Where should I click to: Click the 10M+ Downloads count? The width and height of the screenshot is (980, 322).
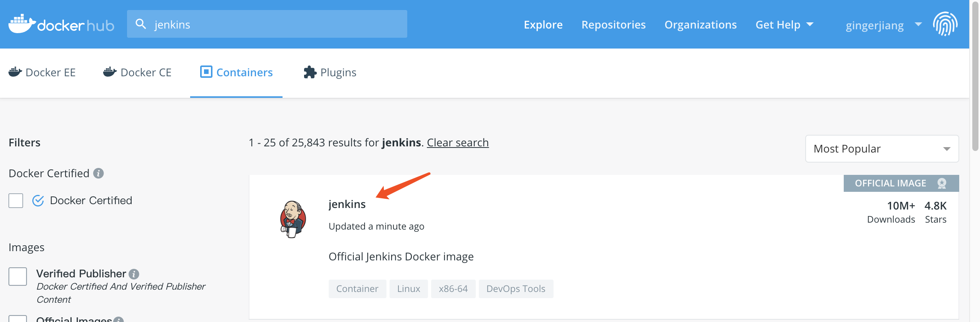click(x=891, y=212)
